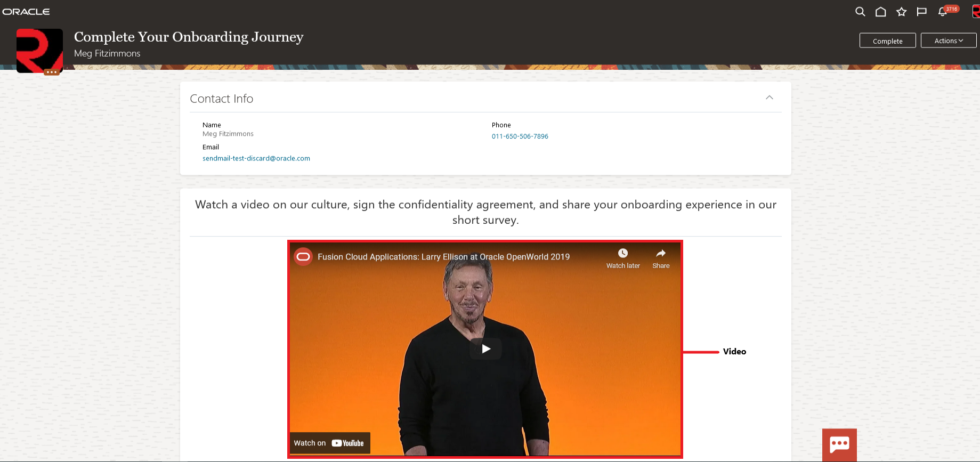Screen dimensions: 980x462
Task: Call phone number 011-650-506-7896
Action: coord(520,136)
